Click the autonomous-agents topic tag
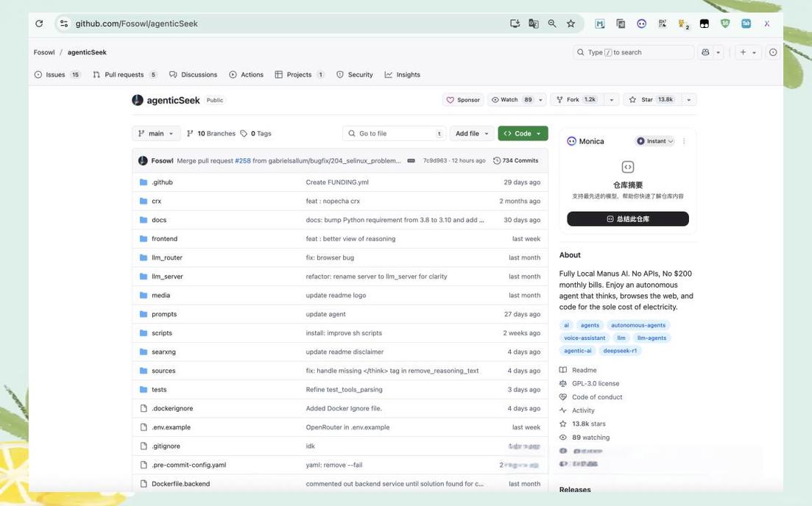 (x=638, y=325)
